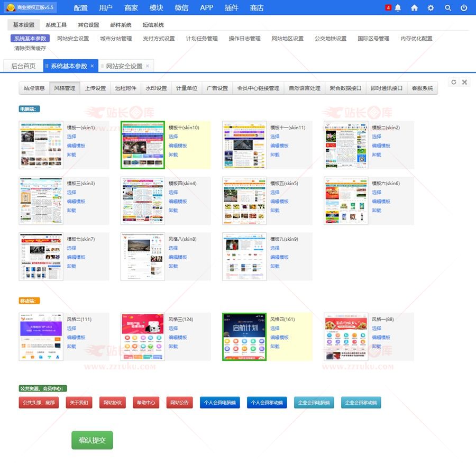Click 编辑模板 link for 模板五(skin5)
This screenshot has height=463, width=476.
pyautogui.click(x=279, y=202)
